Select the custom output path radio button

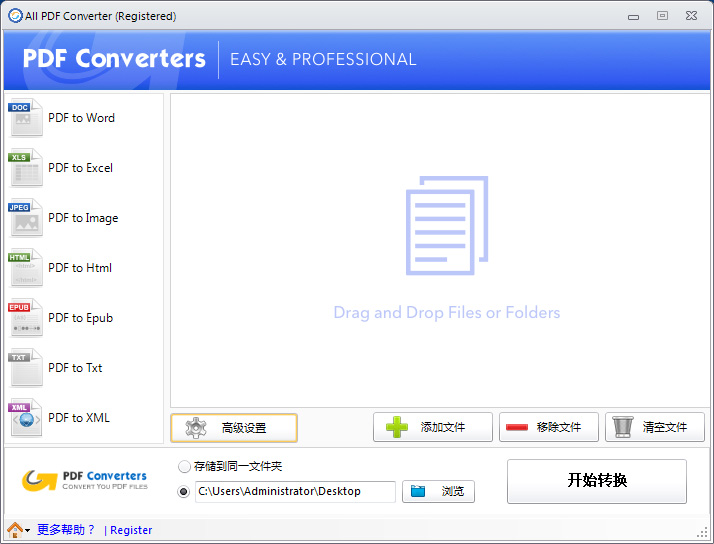184,492
